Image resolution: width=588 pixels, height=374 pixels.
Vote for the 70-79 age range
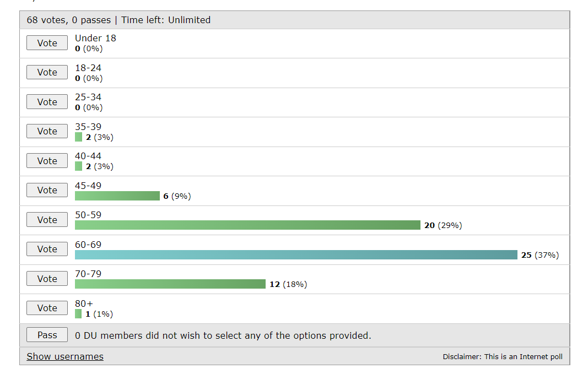pyautogui.click(x=47, y=279)
